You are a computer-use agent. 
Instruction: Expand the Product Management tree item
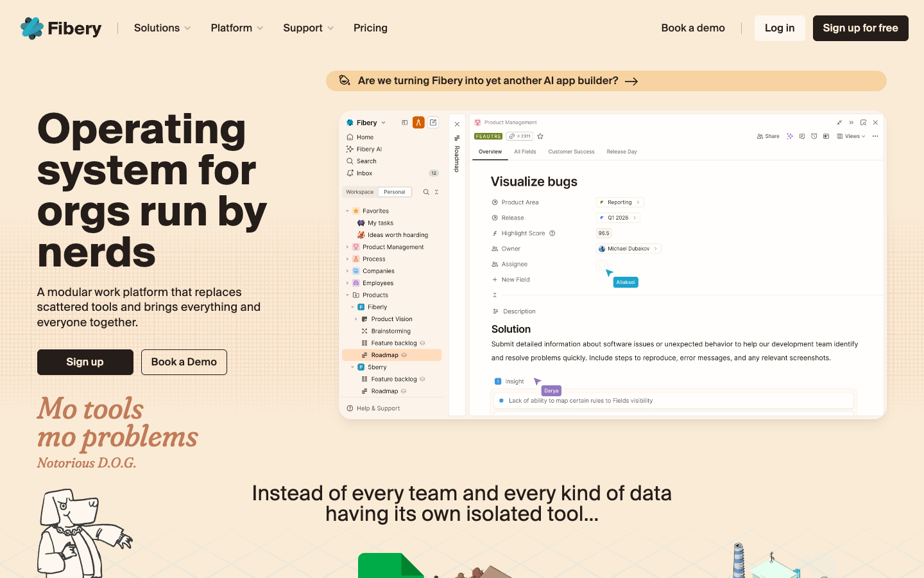click(348, 247)
